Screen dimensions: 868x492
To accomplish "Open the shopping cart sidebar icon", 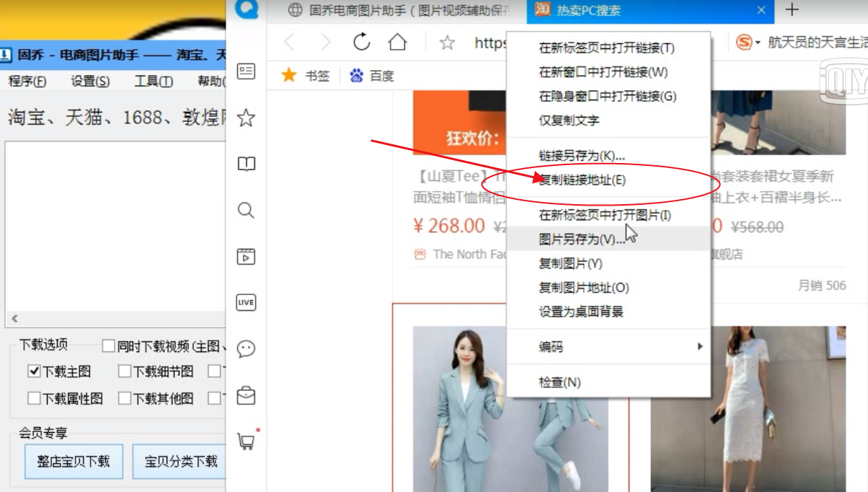I will 246,440.
